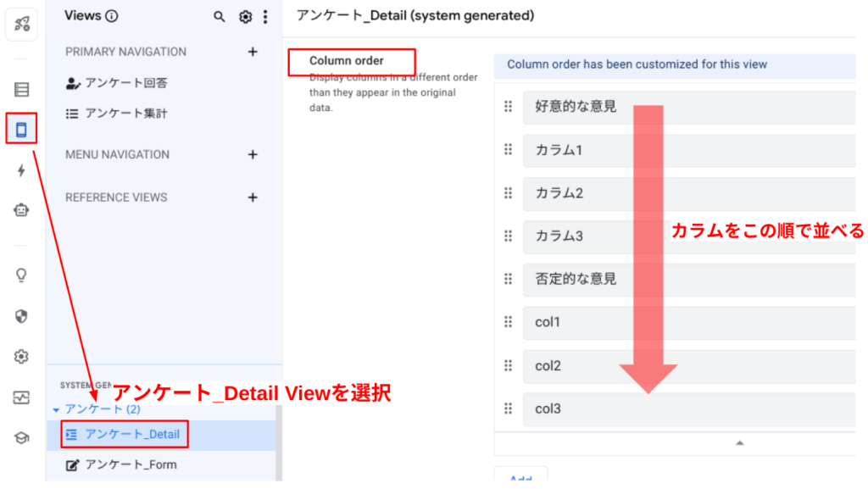Open the Views phone icon in sidebar
The height and width of the screenshot is (489, 868).
click(x=21, y=130)
